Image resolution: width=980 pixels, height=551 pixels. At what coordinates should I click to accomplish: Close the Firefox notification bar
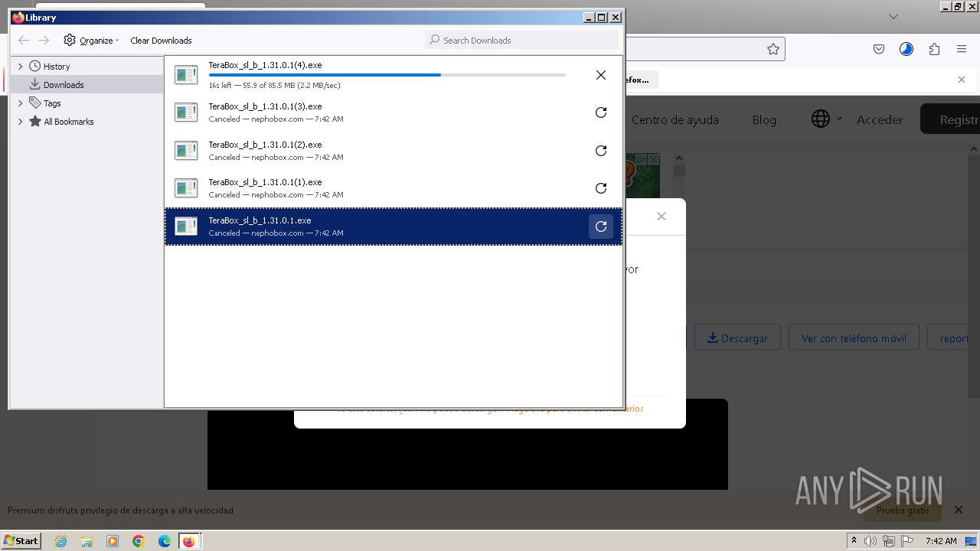(x=962, y=80)
